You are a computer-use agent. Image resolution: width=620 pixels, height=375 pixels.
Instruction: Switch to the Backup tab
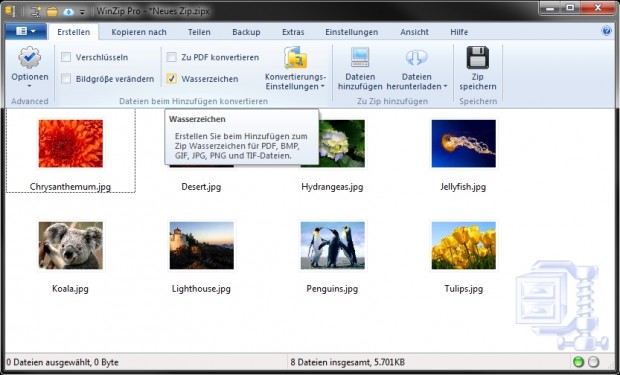[246, 32]
